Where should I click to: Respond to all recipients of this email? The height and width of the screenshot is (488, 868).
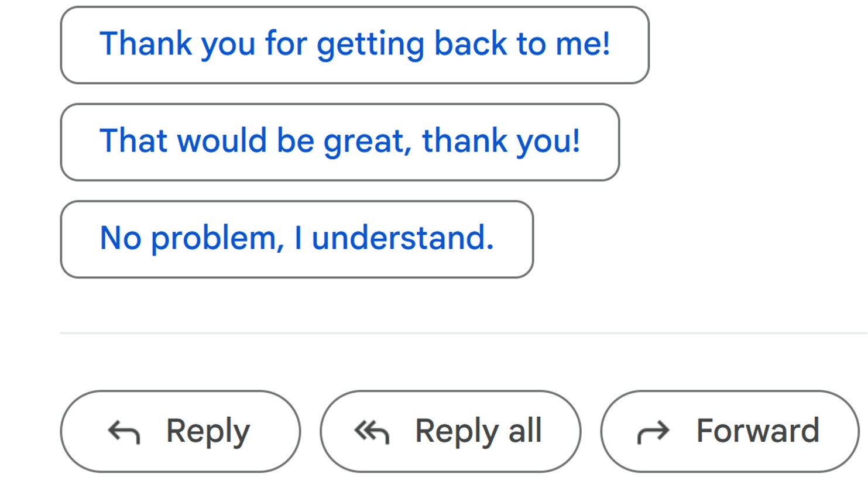[x=450, y=431]
